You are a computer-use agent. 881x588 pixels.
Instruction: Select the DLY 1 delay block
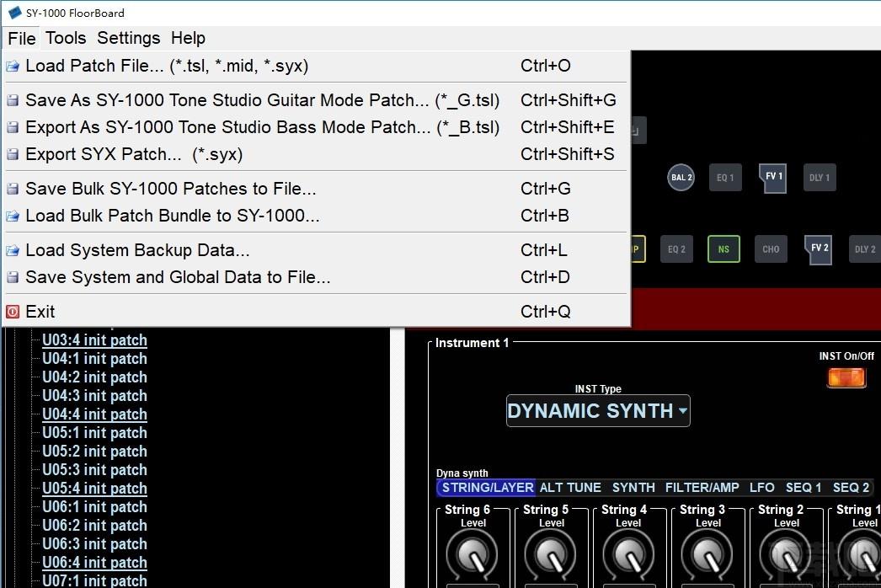coord(820,178)
